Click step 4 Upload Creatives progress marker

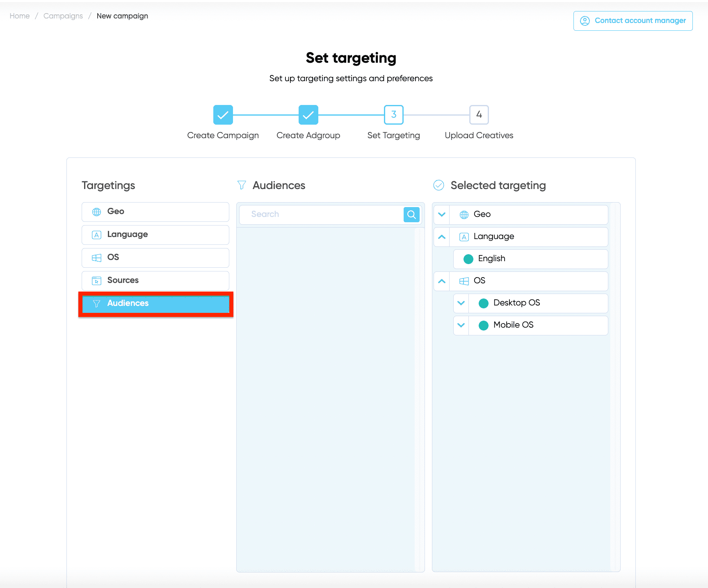click(479, 115)
